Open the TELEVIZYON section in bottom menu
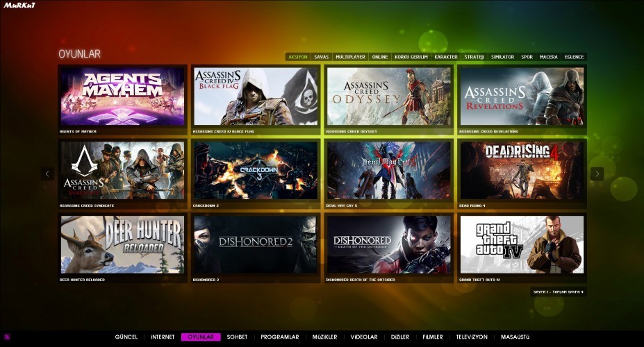The height and width of the screenshot is (347, 644). click(472, 337)
